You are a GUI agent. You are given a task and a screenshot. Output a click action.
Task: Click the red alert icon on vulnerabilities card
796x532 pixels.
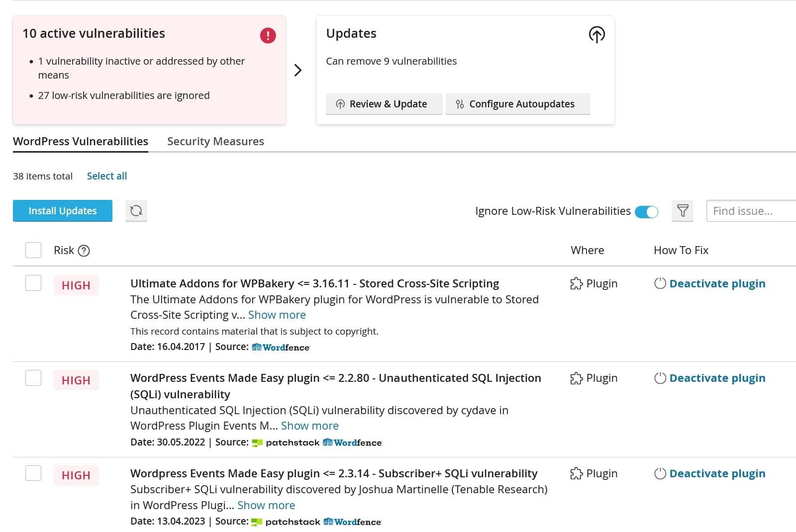tap(268, 35)
